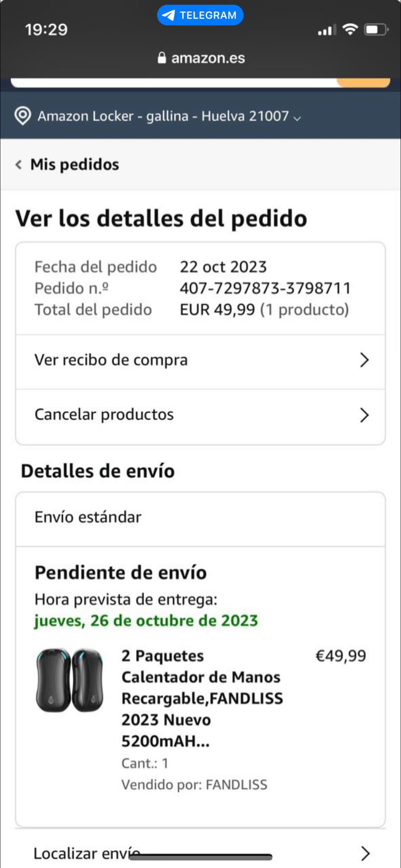This screenshot has height=868, width=401.
Task: Tap the padlock icon beside amazon.es
Action: point(162,58)
